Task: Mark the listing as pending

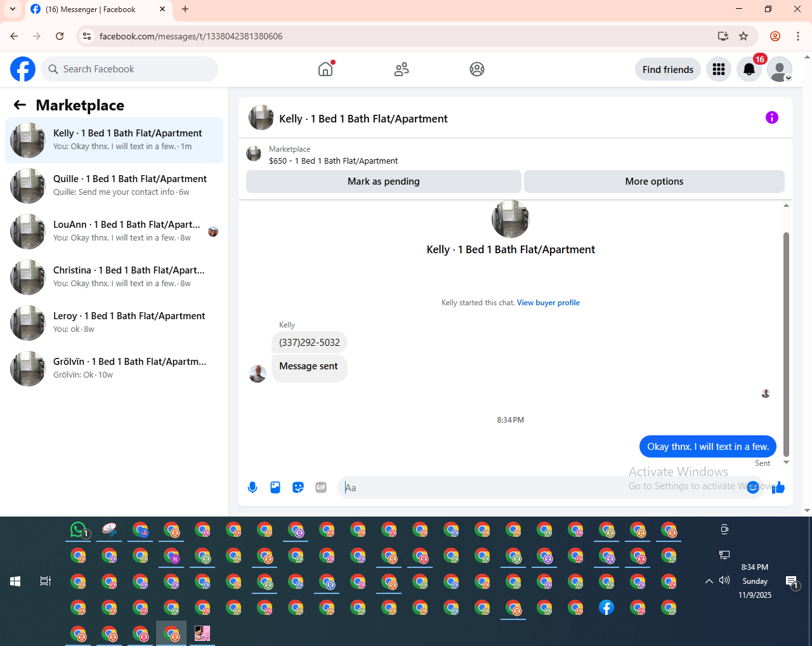Action: point(384,181)
